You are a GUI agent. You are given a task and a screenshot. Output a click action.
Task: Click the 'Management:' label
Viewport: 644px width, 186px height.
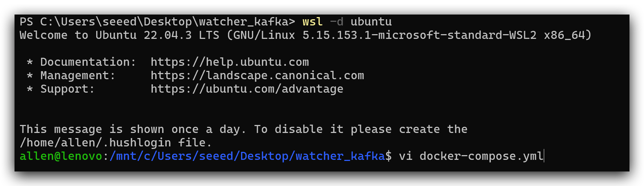pyautogui.click(x=78, y=76)
